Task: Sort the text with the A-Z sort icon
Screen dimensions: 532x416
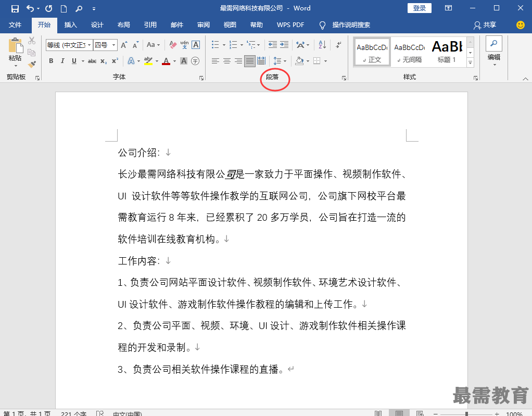Action: coord(322,45)
